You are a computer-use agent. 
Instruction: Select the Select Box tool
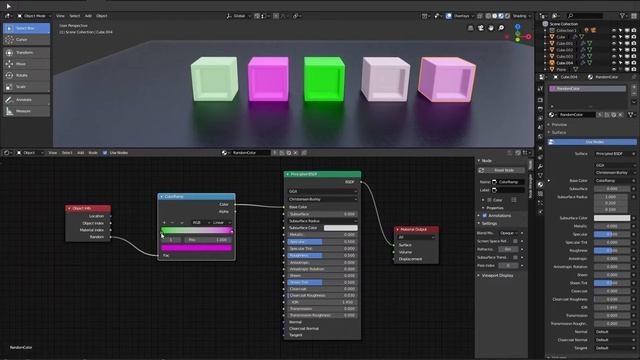pos(27,28)
